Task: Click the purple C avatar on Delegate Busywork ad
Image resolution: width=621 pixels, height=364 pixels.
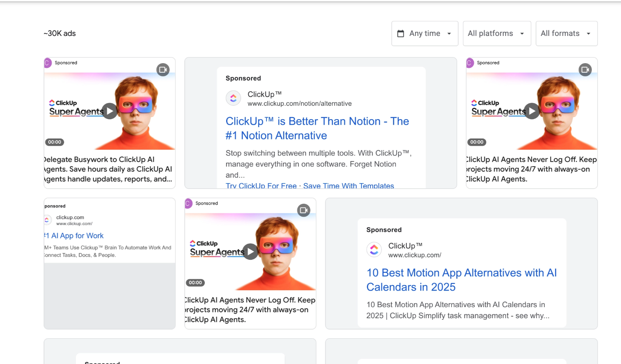Action: [47, 63]
